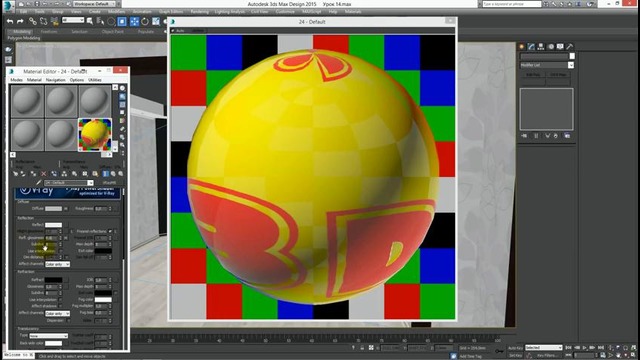Click the white Reflect color swatch
The width and height of the screenshot is (640, 360).
[x=53, y=225]
